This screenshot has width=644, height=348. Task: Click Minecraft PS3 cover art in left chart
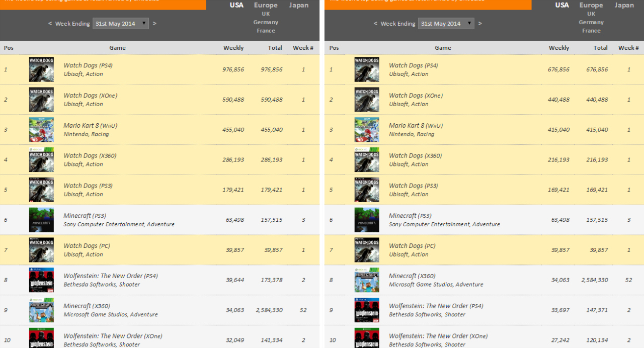coord(41,220)
